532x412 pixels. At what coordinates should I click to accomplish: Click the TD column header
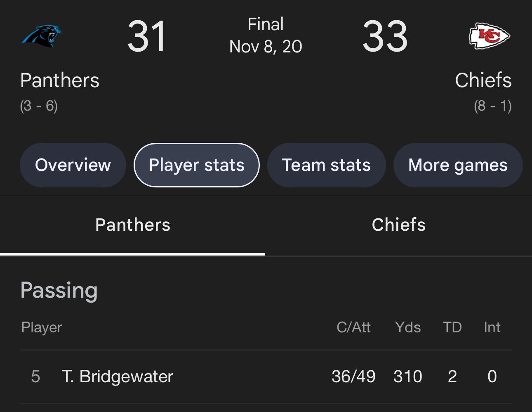click(x=452, y=327)
